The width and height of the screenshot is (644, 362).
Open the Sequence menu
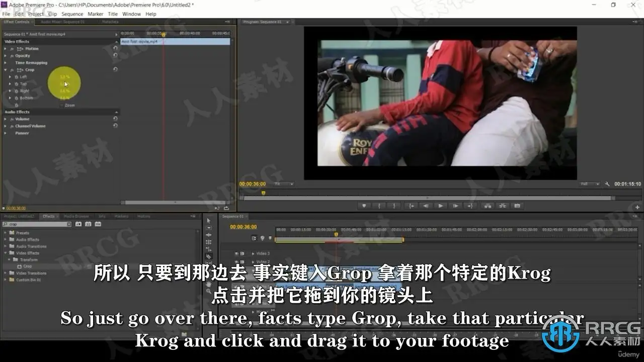[72, 14]
